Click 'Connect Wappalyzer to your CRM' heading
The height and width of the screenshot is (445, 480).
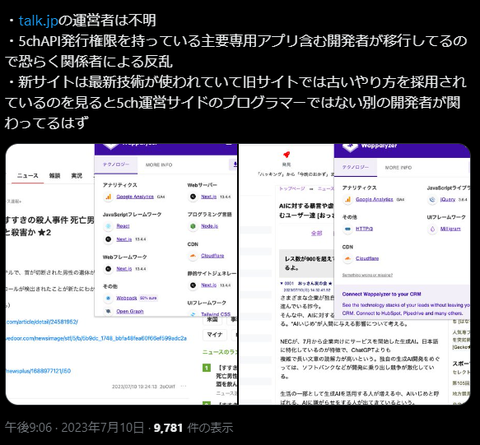click(x=381, y=294)
